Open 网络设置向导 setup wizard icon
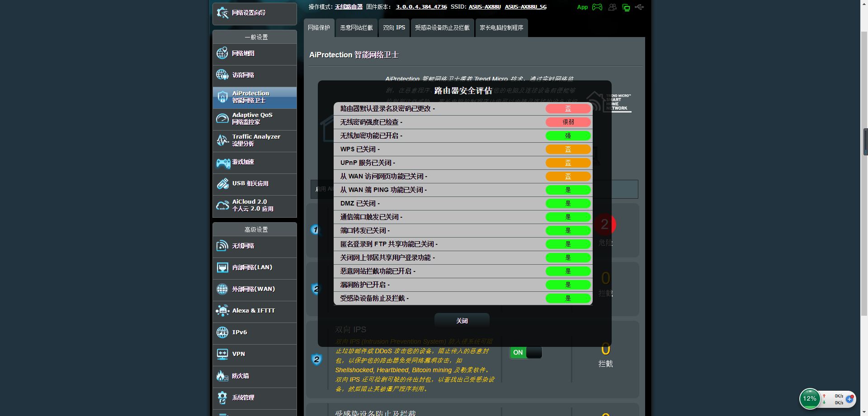Viewport: 868px width, 416px height. tap(222, 13)
